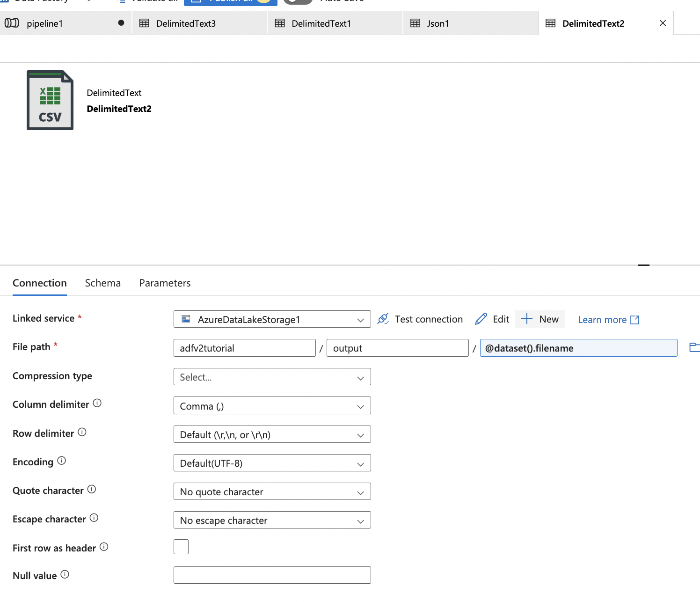Click the info icon beside Column delimiter
Image resolution: width=700 pixels, height=602 pixels.
(x=97, y=403)
